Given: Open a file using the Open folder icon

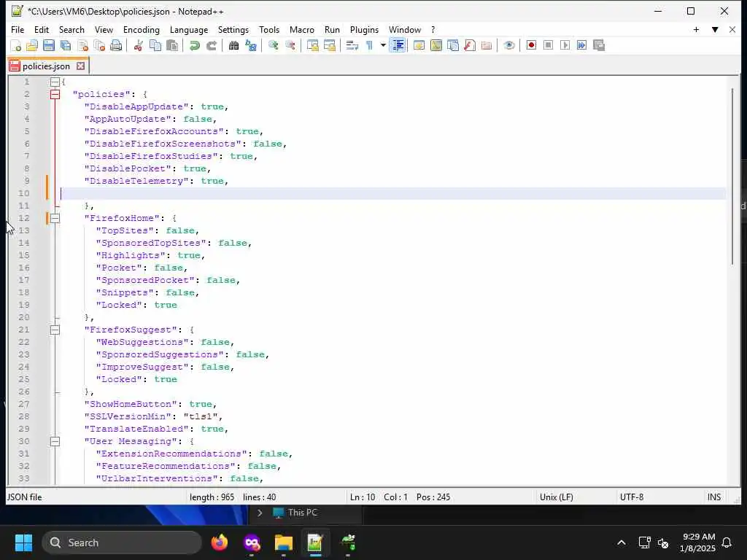Looking at the screenshot, I should [32, 45].
